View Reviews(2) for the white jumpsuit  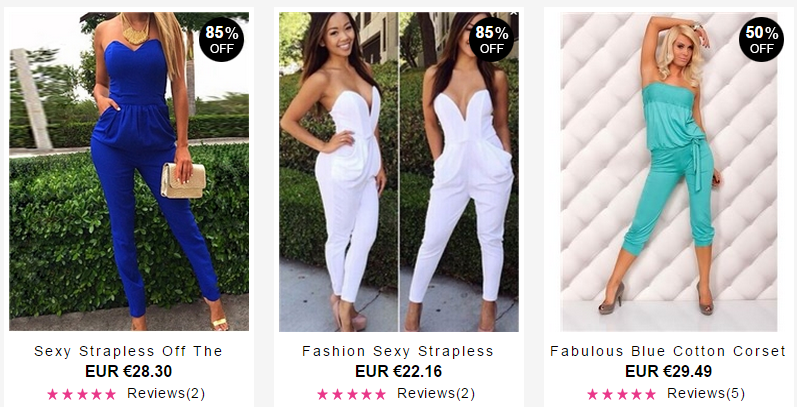click(436, 394)
